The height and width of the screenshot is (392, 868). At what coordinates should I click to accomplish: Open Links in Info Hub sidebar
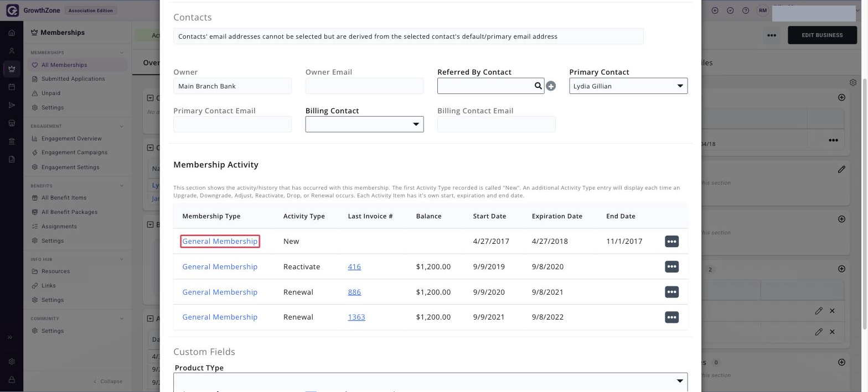49,286
